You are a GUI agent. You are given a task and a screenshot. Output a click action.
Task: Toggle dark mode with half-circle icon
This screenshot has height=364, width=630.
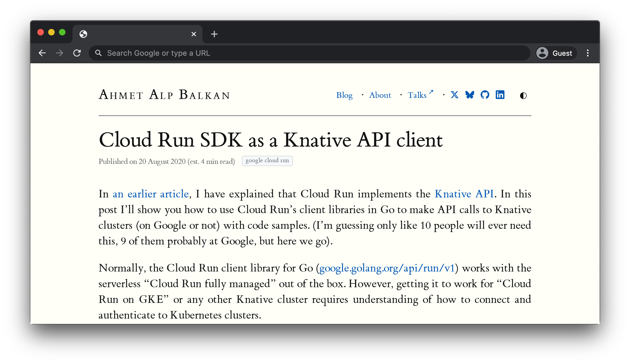523,95
